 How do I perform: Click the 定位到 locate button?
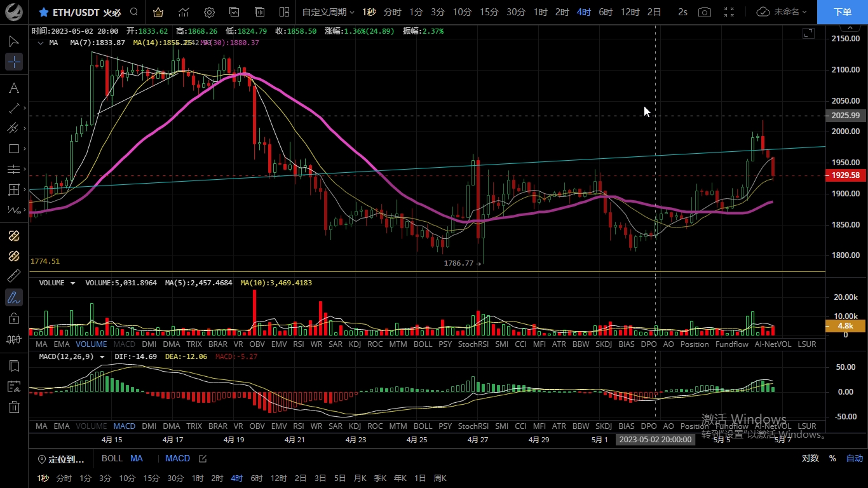tap(61, 459)
